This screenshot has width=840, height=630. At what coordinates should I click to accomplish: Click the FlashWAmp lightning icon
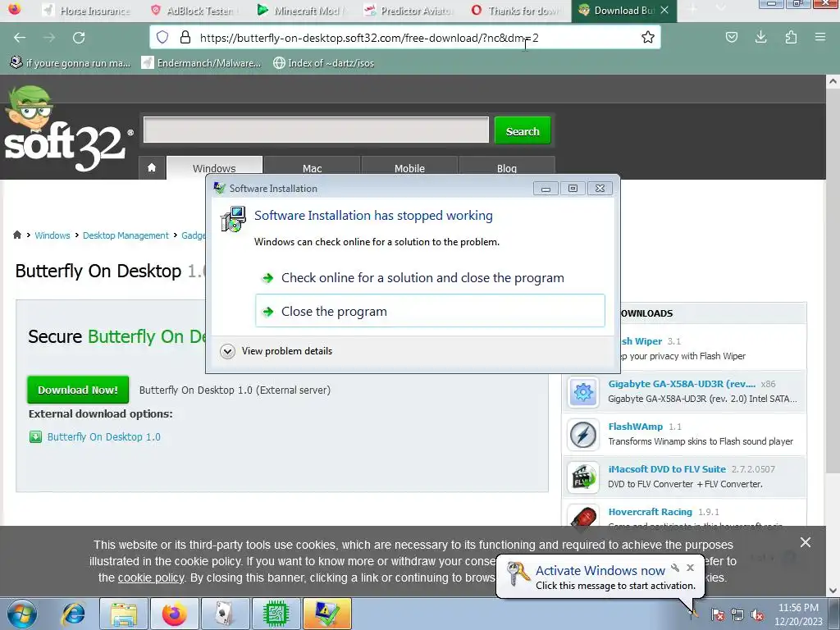(583, 435)
